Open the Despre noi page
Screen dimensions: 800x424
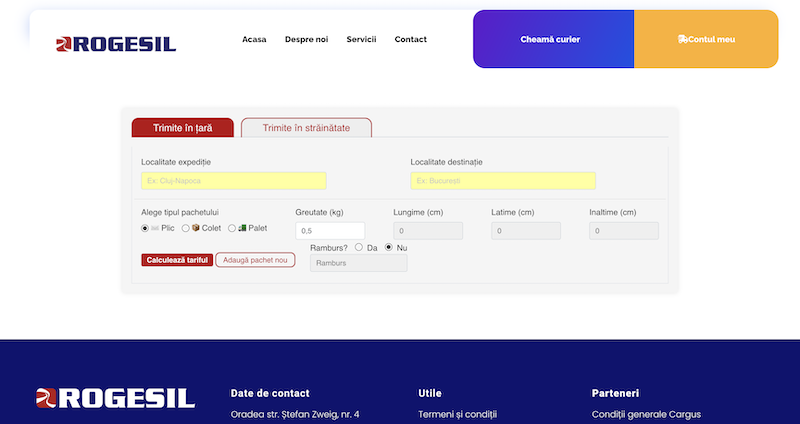point(306,40)
